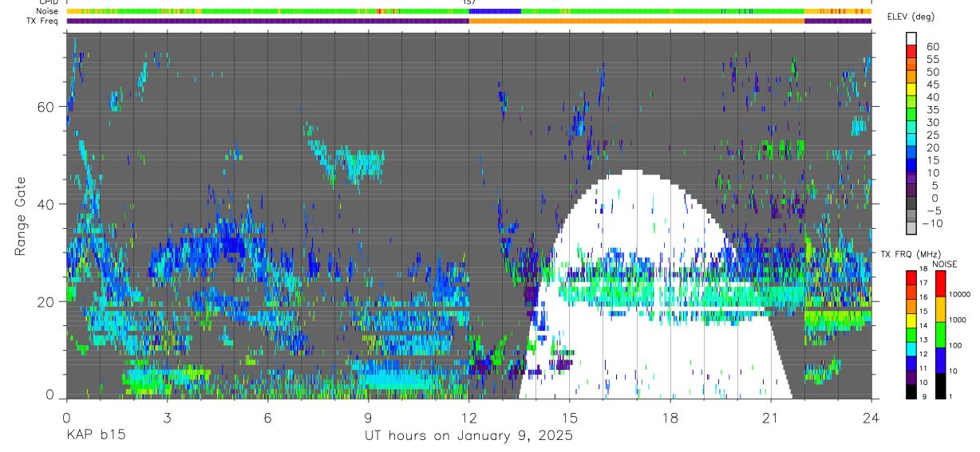Image resolution: width=980 pixels, height=452 pixels.
Task: Select the blue ELEV segment between 20 and 15
Action: click(912, 154)
